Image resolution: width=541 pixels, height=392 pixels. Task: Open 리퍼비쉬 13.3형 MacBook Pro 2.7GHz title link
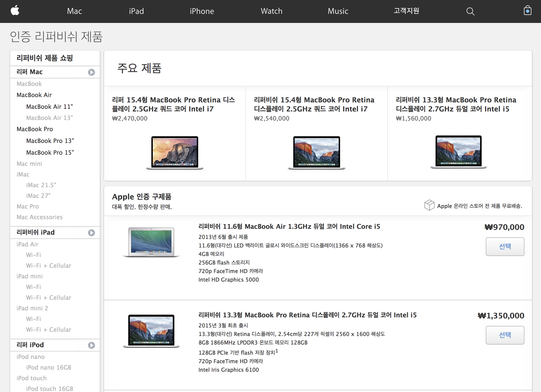[x=307, y=315]
